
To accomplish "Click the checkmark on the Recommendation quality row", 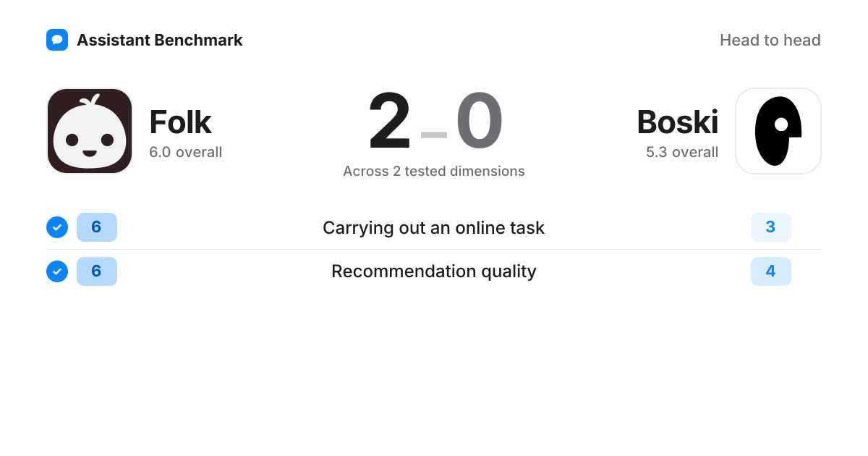I will [x=57, y=271].
